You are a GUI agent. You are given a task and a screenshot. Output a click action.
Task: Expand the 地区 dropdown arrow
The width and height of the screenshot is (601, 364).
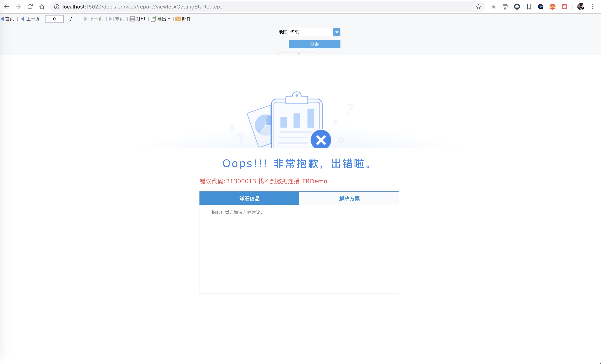point(337,32)
